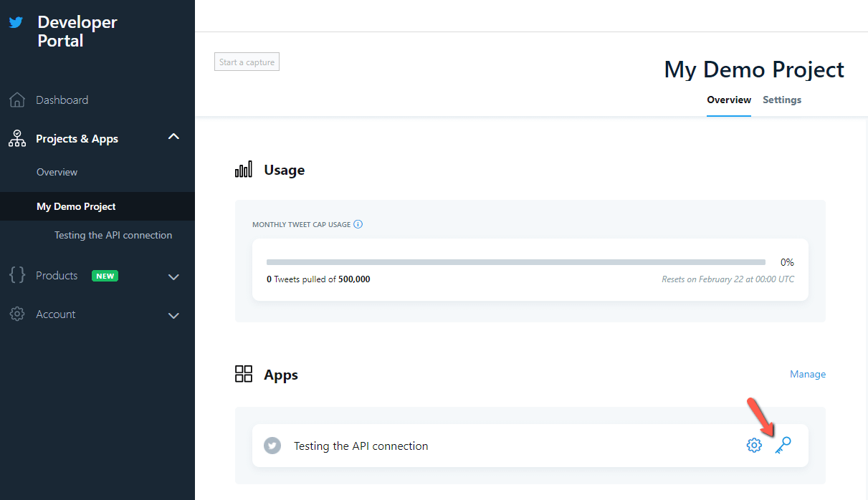Click the Dashboard home icon

[x=17, y=100]
